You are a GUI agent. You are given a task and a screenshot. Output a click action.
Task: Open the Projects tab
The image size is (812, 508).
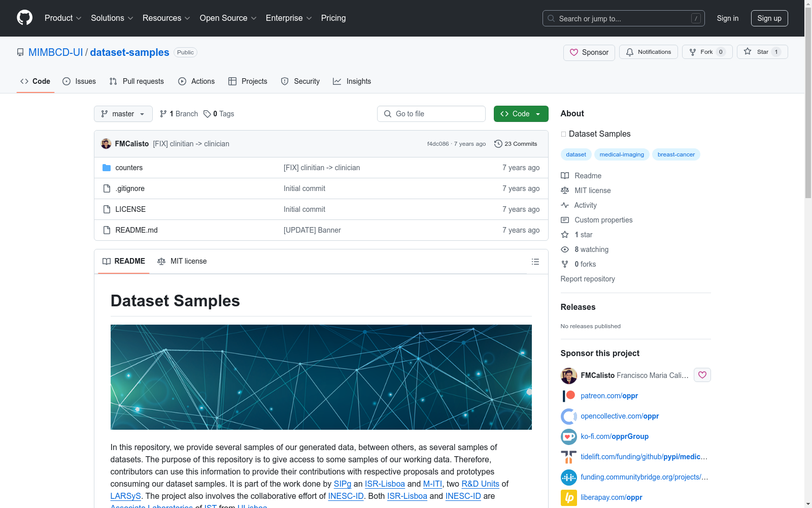pos(248,81)
